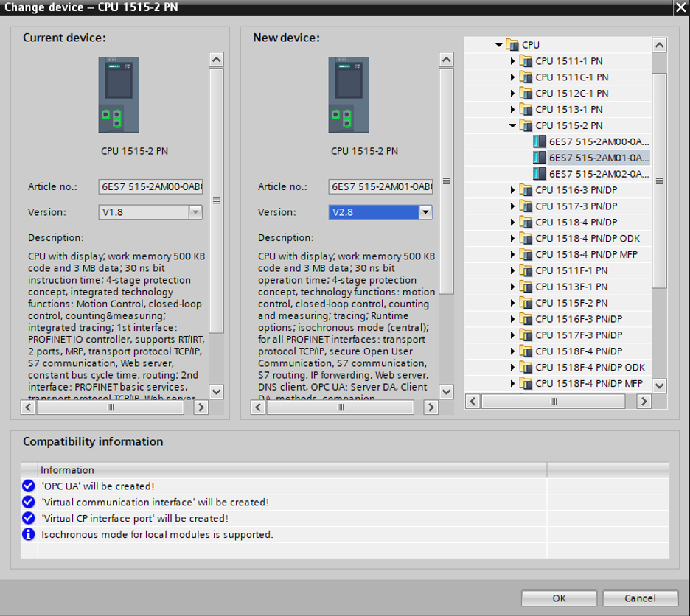Click the folder icon next to CPU 1517-3 PN/DP
The image size is (690, 616).
click(x=526, y=206)
